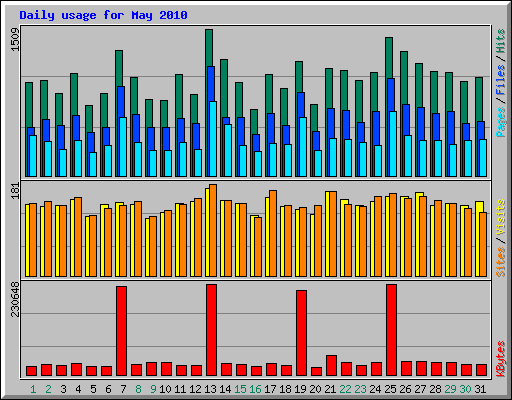
Task: Click day label 6 on the axis
Action: (x=108, y=389)
